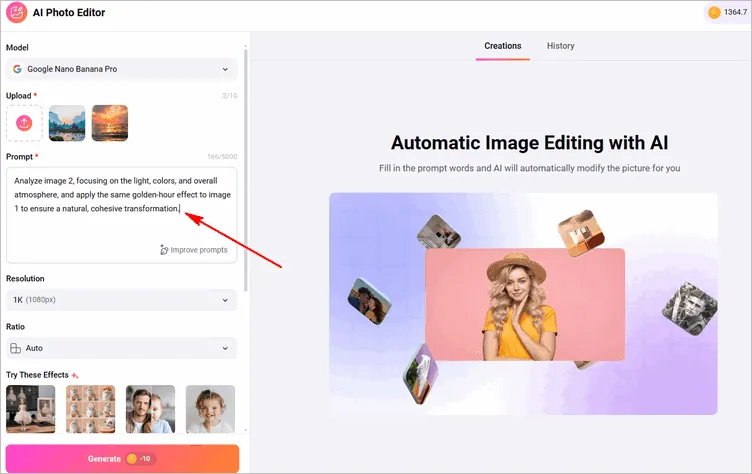
Task: Click the pink upload image icon
Action: (24, 123)
